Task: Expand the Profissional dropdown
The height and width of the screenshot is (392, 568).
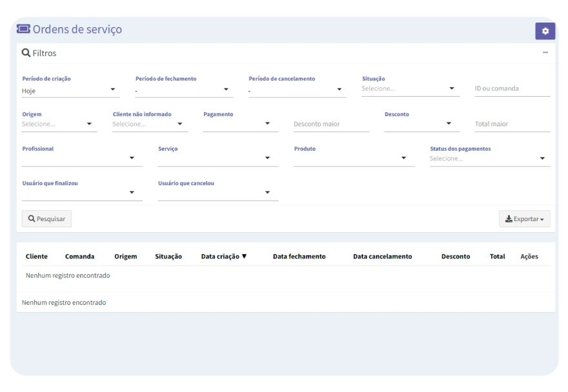Action: tap(82, 158)
